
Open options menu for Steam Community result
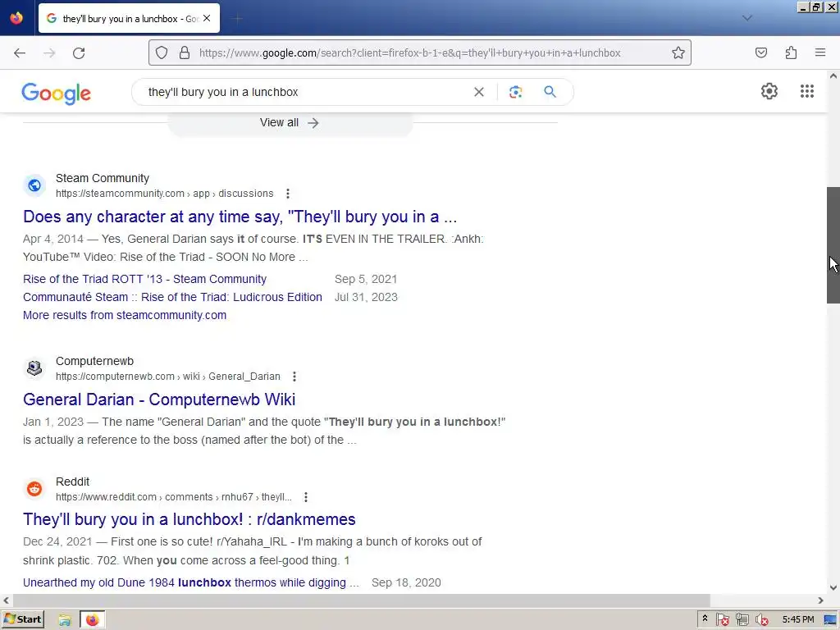click(288, 194)
